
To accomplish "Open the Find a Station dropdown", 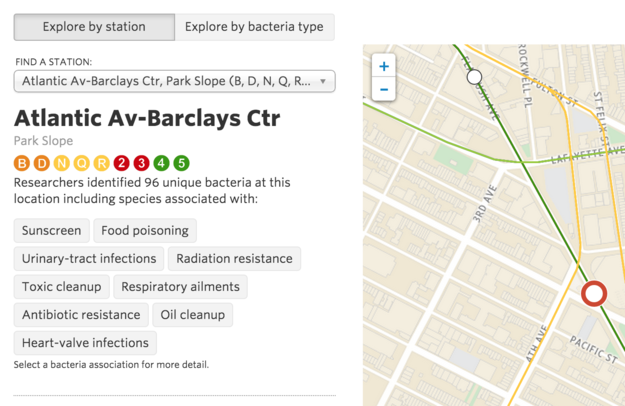I will [175, 81].
